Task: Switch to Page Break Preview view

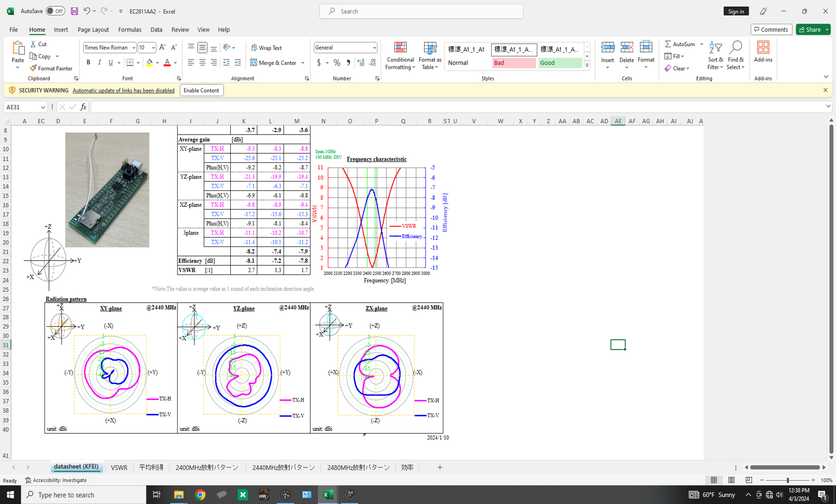Action: point(748,480)
